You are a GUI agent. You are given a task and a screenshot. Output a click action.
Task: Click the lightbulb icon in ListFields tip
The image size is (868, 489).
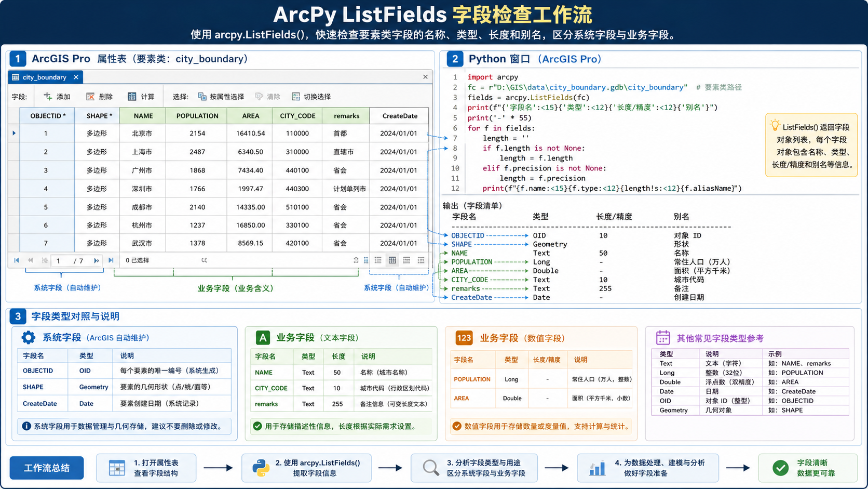775,125
